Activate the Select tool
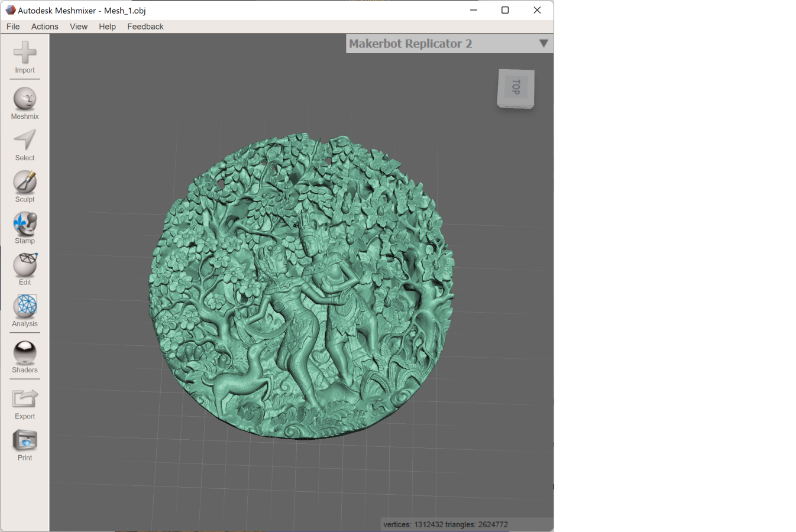 click(25, 141)
